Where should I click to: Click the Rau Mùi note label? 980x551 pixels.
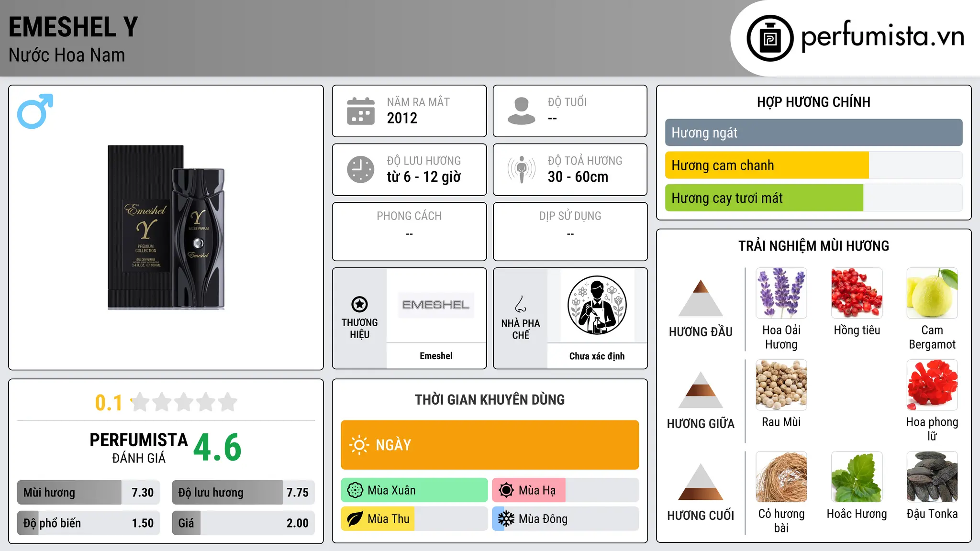point(781,422)
